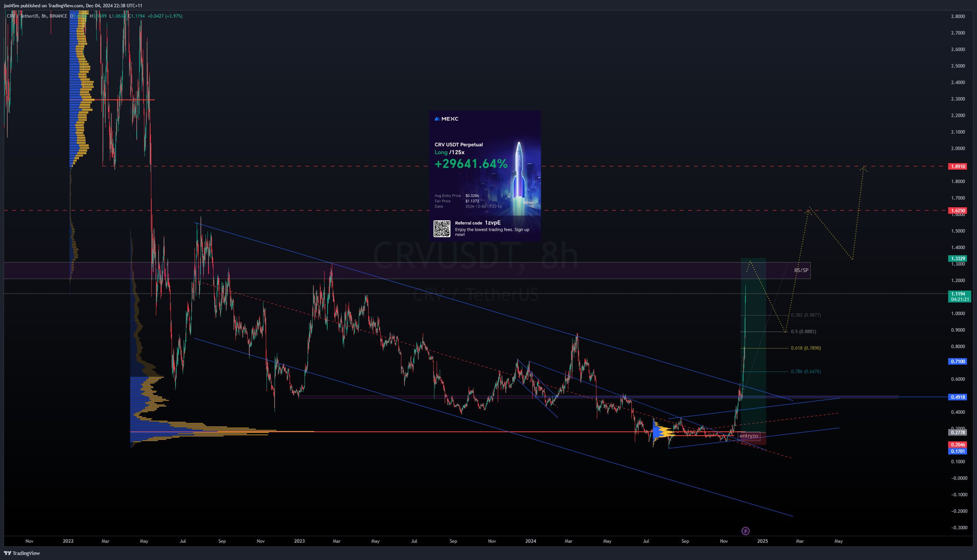
Task: Click the entryzo position label
Action: (x=749, y=436)
